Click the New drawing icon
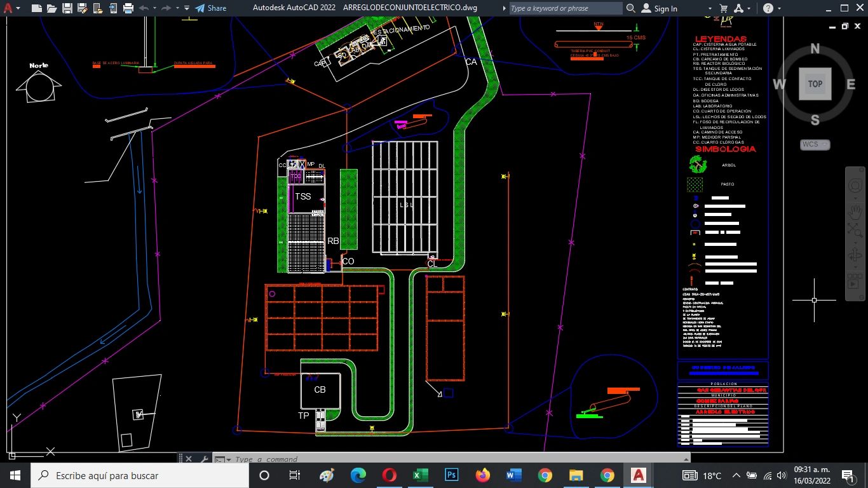The height and width of the screenshot is (488, 868). [x=37, y=8]
